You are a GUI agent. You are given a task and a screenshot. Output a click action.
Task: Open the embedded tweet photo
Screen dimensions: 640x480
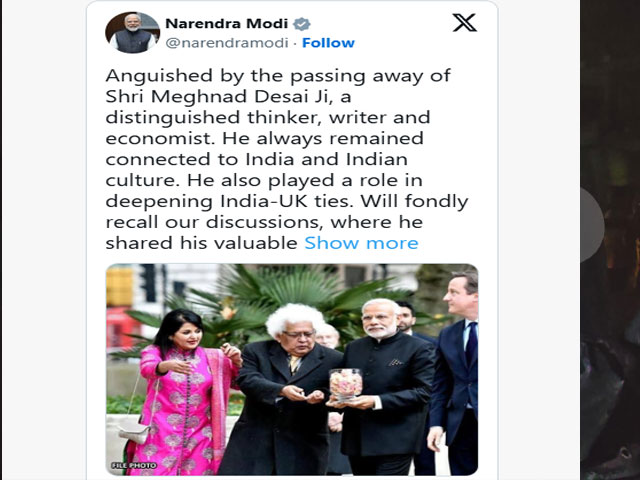tap(292, 369)
